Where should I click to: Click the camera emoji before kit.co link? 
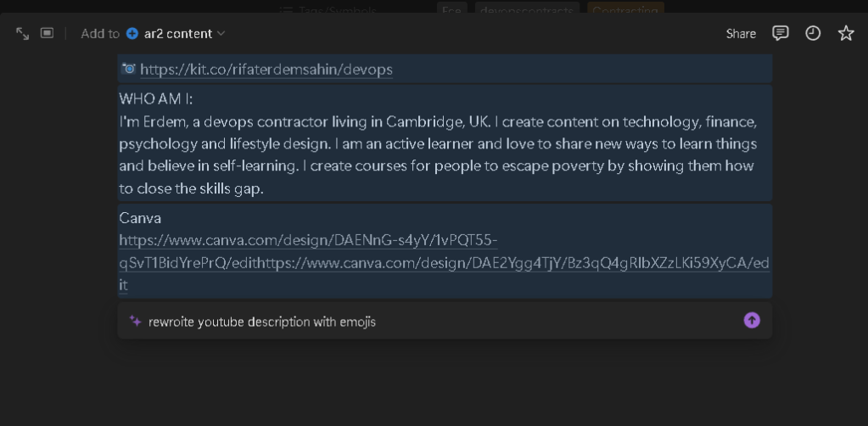coord(128,69)
